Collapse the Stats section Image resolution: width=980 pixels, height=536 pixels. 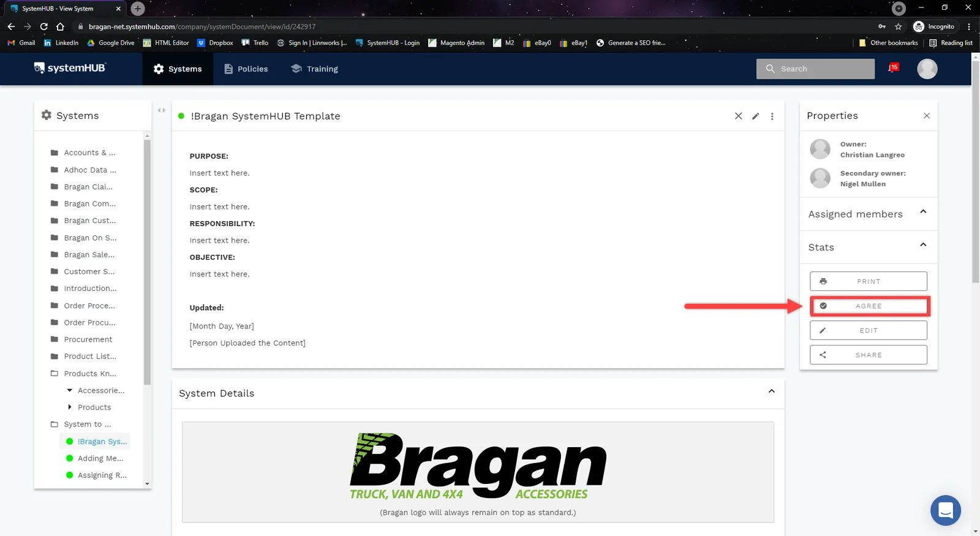coord(923,245)
